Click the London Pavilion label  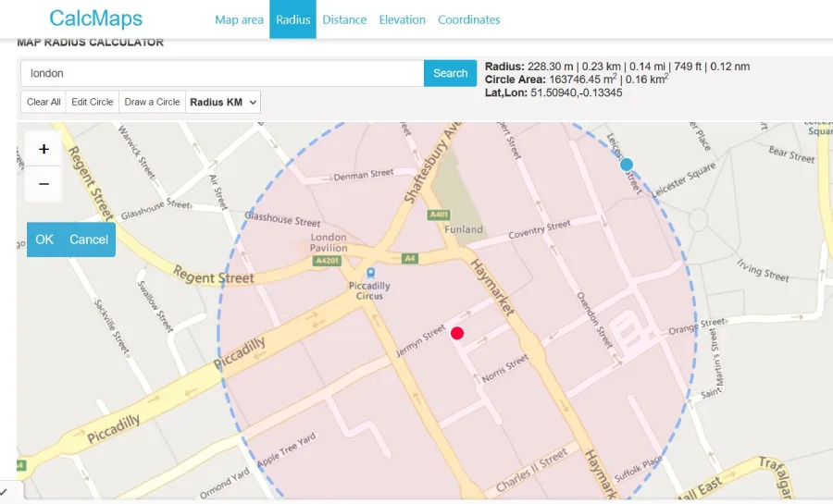click(x=329, y=242)
